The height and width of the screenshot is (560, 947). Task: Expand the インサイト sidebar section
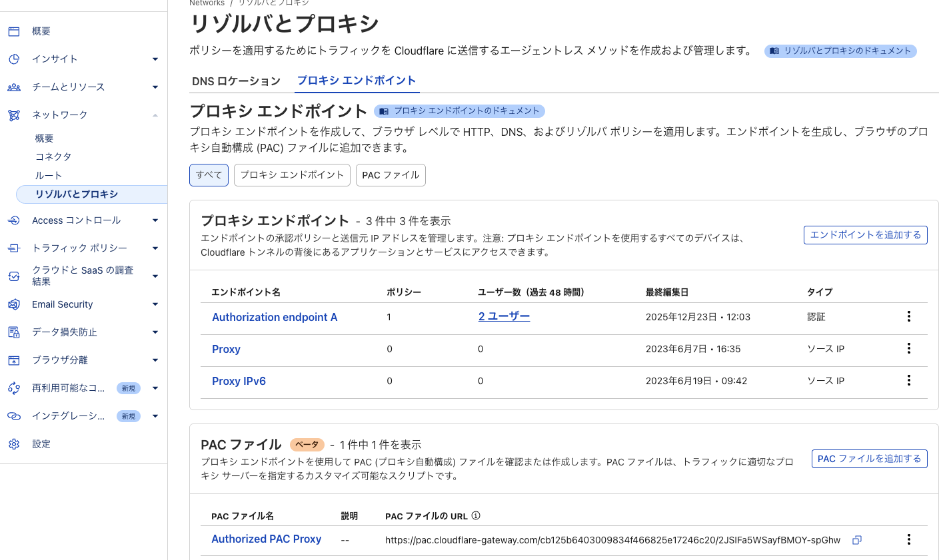click(x=155, y=59)
